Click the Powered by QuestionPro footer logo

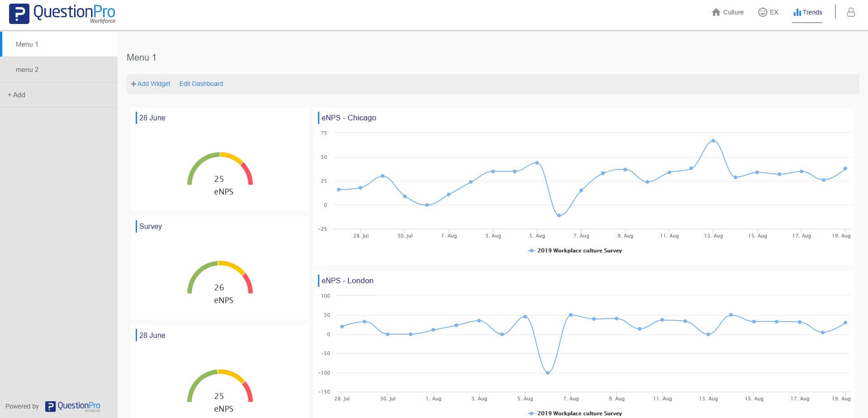72,406
